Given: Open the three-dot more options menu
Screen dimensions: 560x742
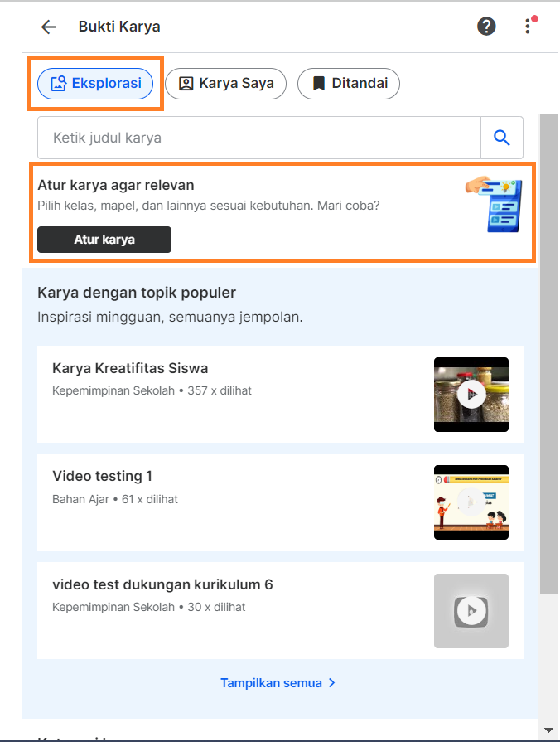Looking at the screenshot, I should tap(528, 27).
